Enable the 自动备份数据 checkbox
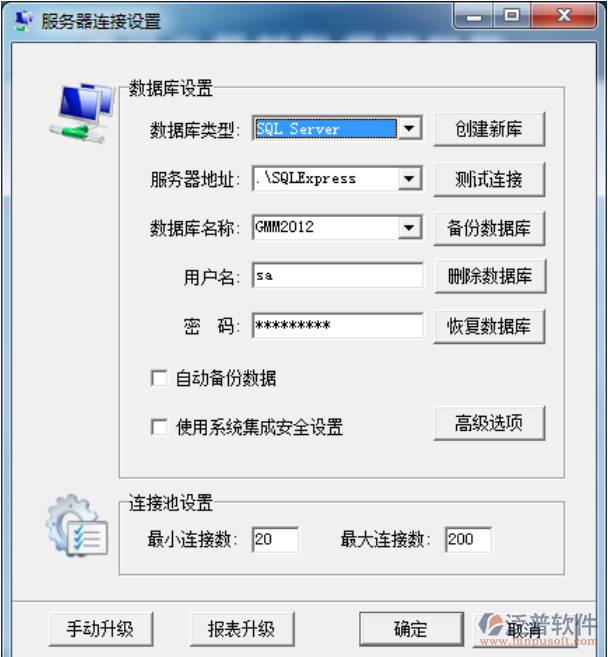This screenshot has width=608, height=657. (x=159, y=378)
